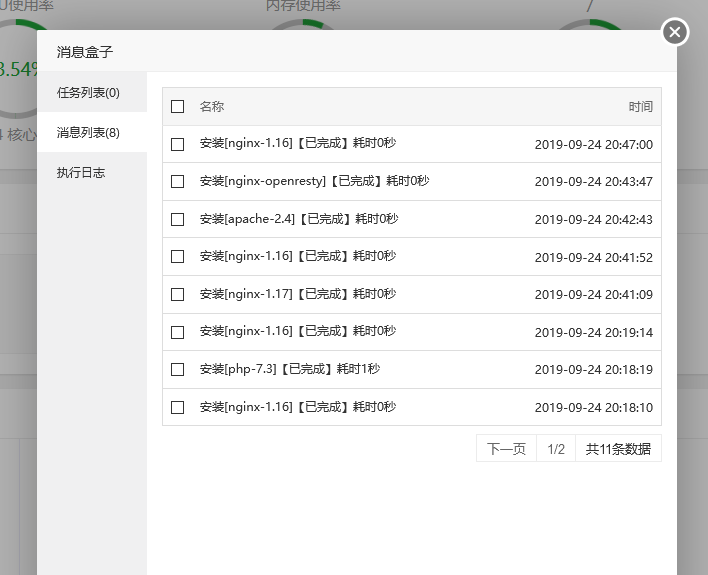The width and height of the screenshot is (708, 575).
Task: Tick the select-all checkbox beside 名称
Action: coord(177,107)
